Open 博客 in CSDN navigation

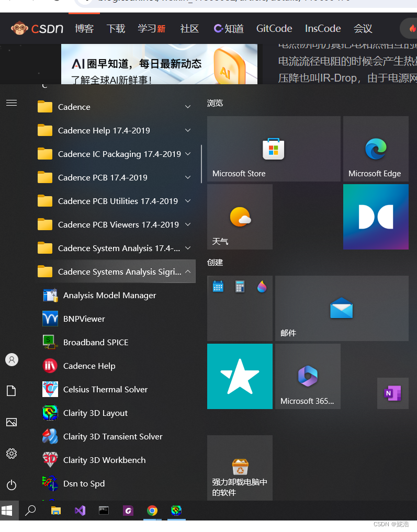[x=84, y=28]
